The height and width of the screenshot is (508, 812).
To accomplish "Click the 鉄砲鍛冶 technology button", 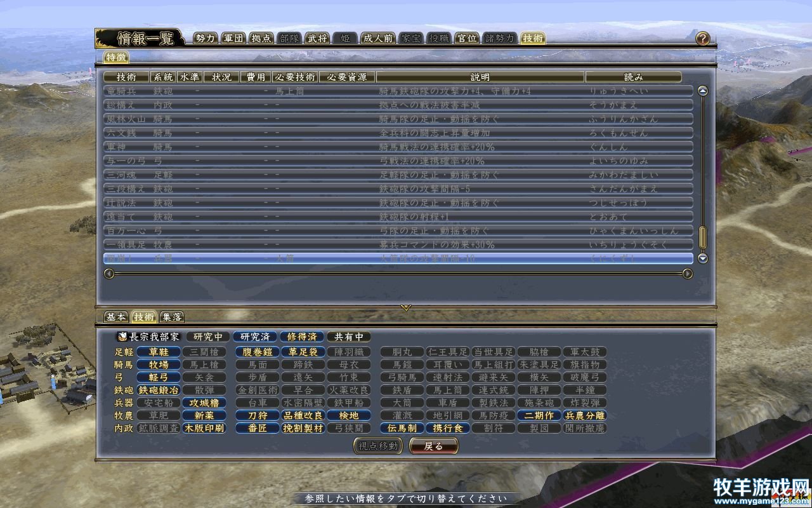I will [159, 390].
